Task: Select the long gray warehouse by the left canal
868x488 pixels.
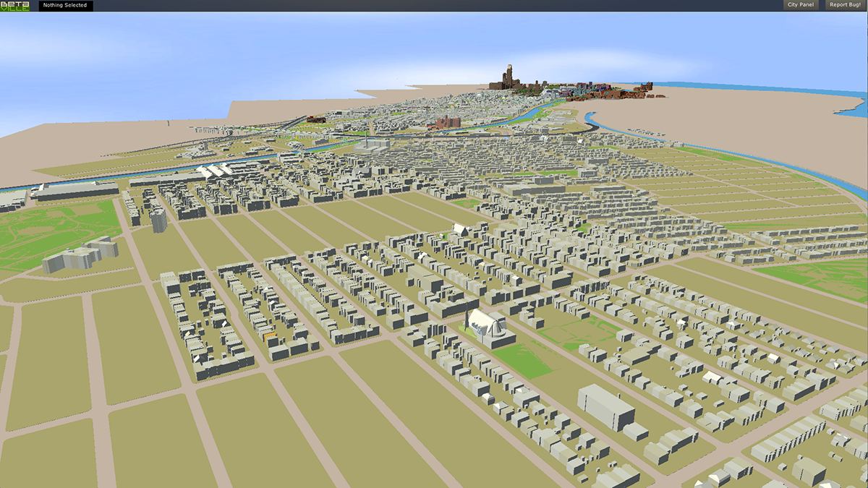Action: (76, 191)
